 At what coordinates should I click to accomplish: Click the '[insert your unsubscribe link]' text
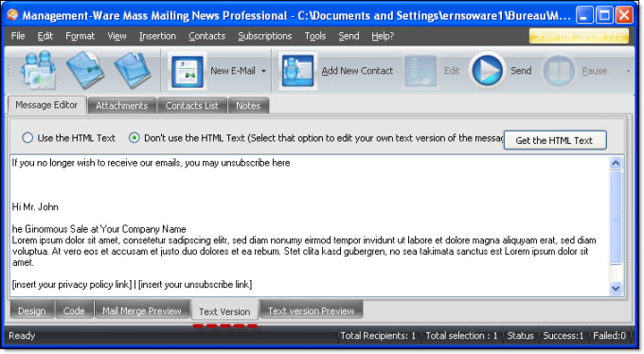tap(195, 284)
